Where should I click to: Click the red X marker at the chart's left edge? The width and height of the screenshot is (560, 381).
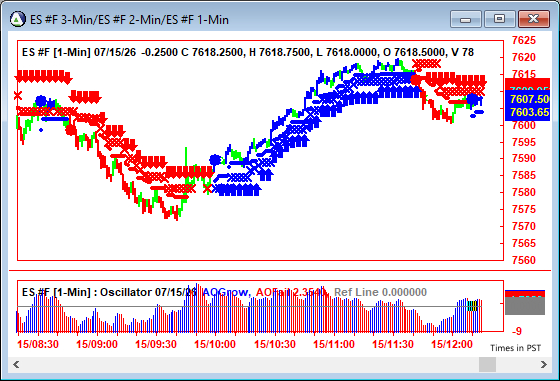[18, 96]
